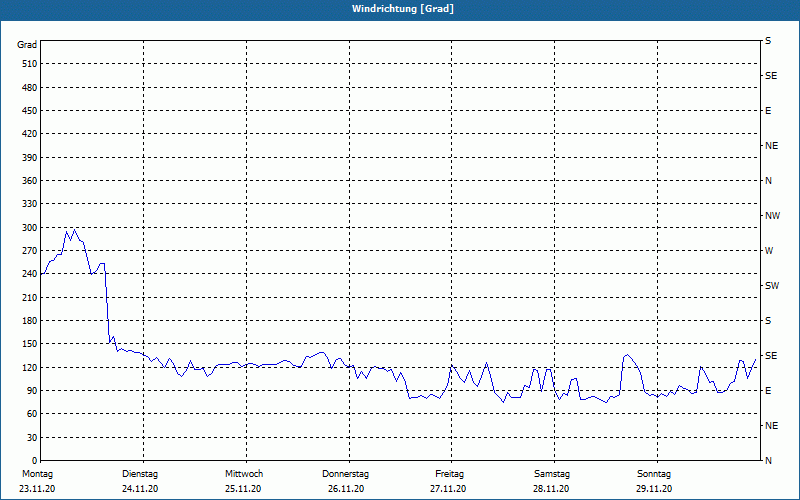
Task: Click the 330 value on the left axis
Action: [x=30, y=204]
